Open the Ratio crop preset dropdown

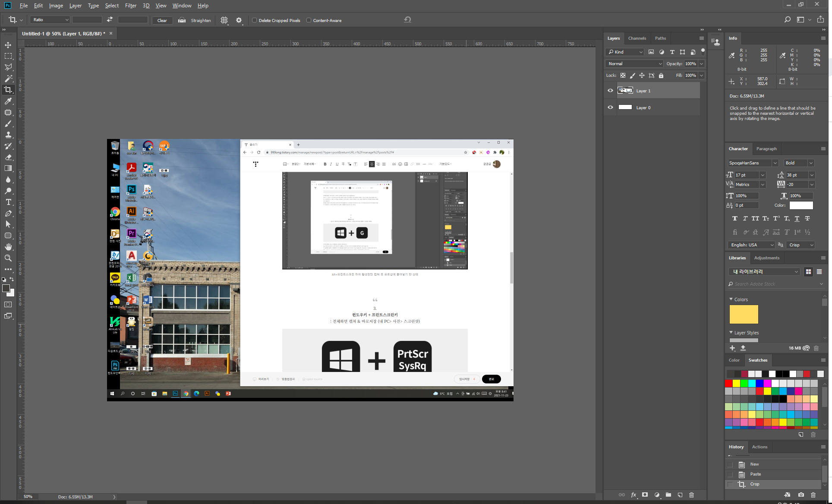point(50,20)
